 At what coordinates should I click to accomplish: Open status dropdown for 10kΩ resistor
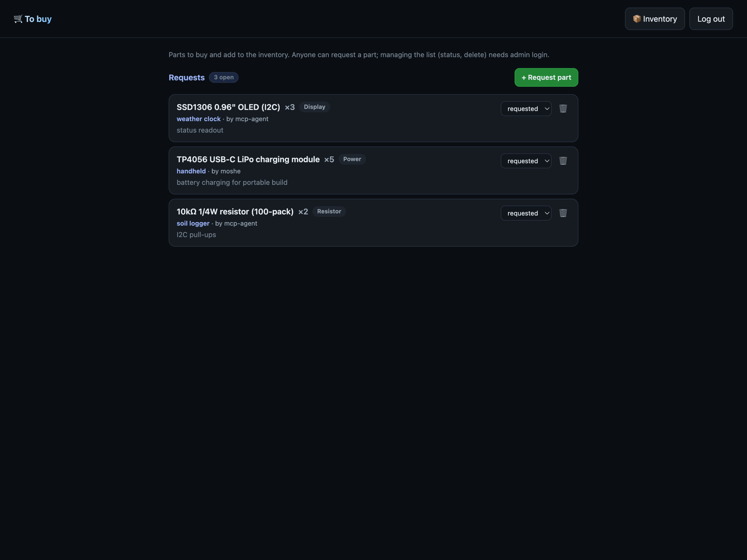526,213
